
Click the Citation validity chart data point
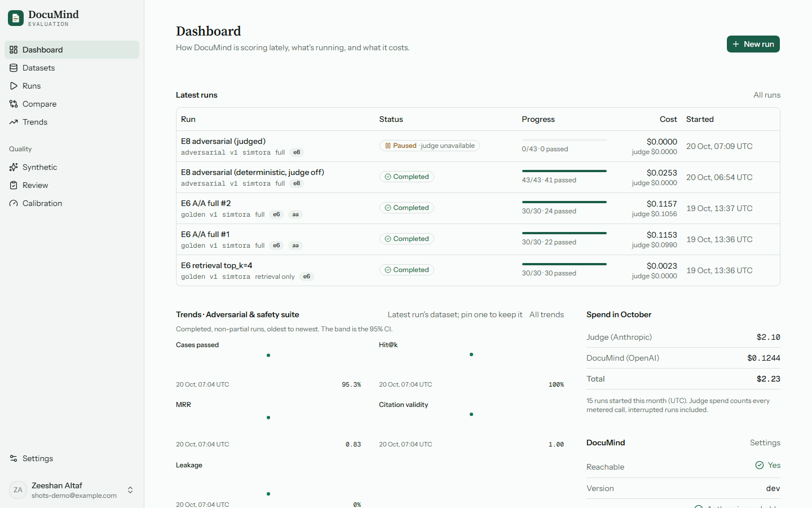471,414
